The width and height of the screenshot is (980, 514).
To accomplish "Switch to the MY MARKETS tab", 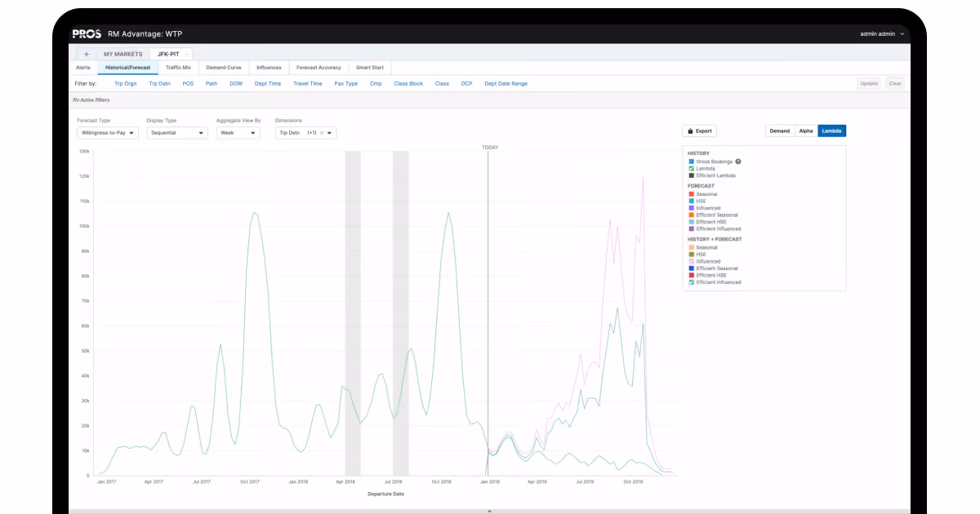I will [122, 54].
